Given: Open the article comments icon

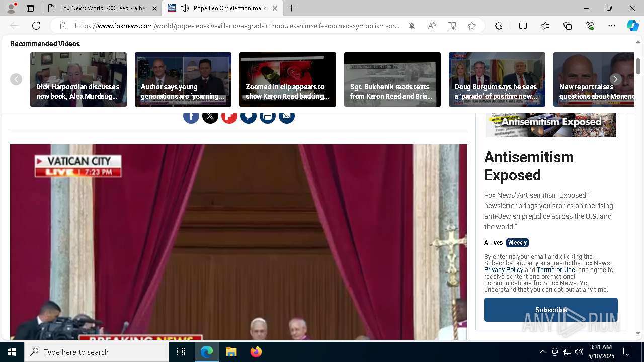Looking at the screenshot, I should (x=249, y=117).
